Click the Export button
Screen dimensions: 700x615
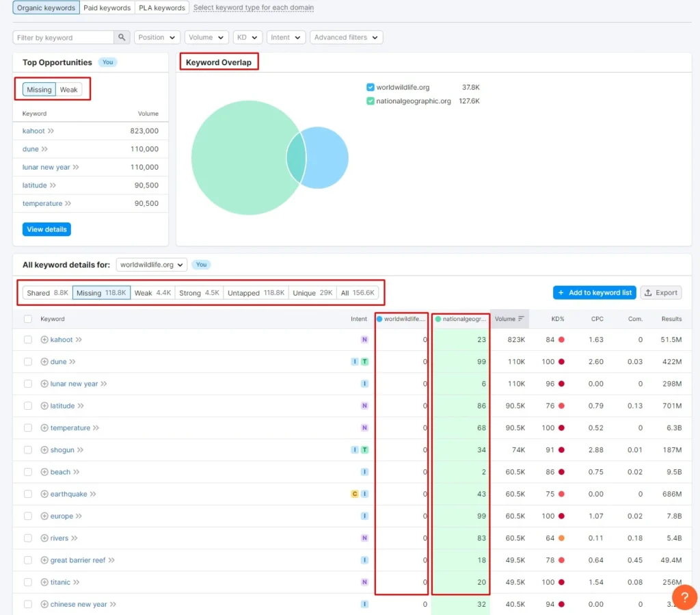[661, 293]
